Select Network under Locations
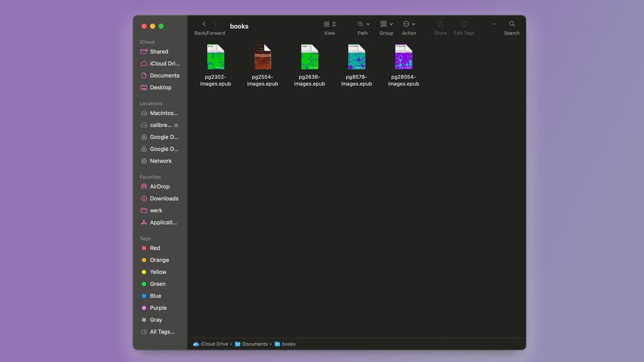644x362 pixels. coord(161,161)
